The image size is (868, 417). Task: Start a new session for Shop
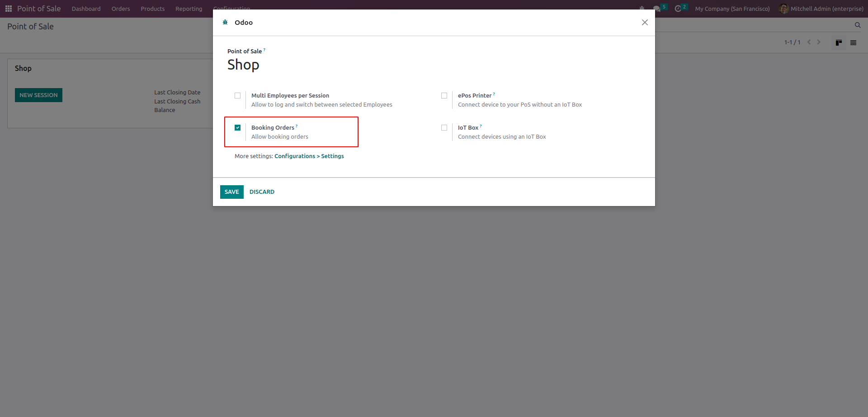point(38,95)
